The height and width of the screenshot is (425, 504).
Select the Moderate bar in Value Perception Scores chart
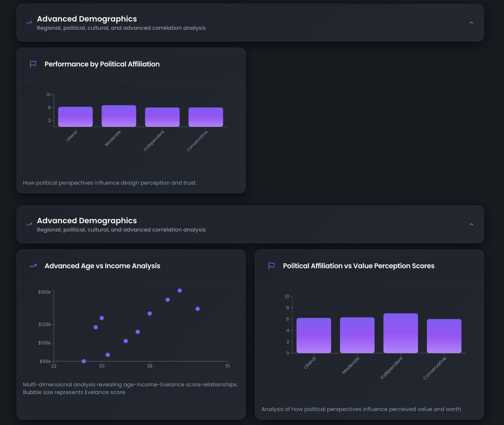357,335
